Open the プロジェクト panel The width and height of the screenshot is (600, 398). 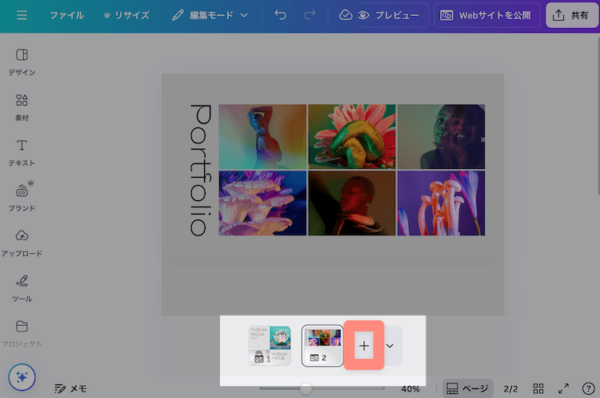click(22, 334)
